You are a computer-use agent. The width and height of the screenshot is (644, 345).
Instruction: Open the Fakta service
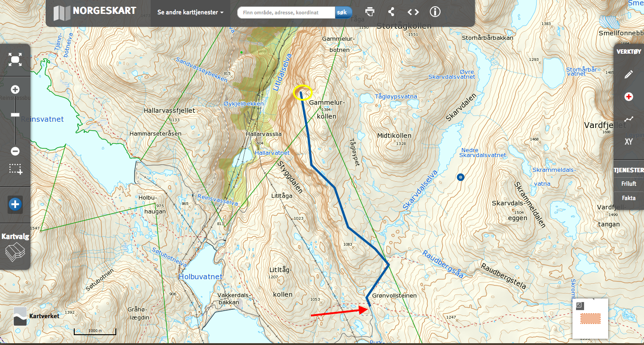(x=629, y=198)
